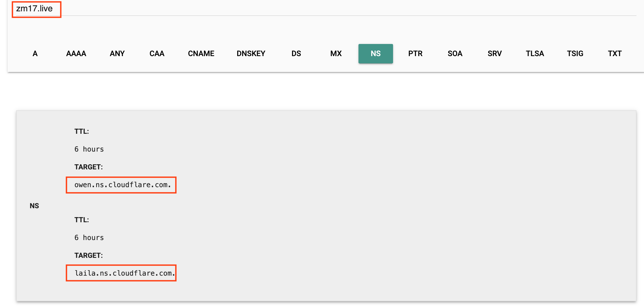Screen dimensions: 644x308
Task: Click the NS label in results
Action: 34,206
